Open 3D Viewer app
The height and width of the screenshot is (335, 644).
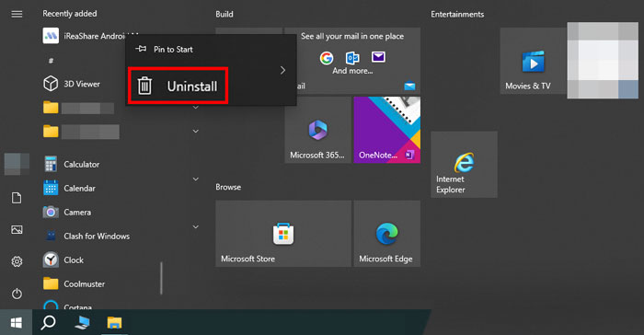tap(72, 84)
